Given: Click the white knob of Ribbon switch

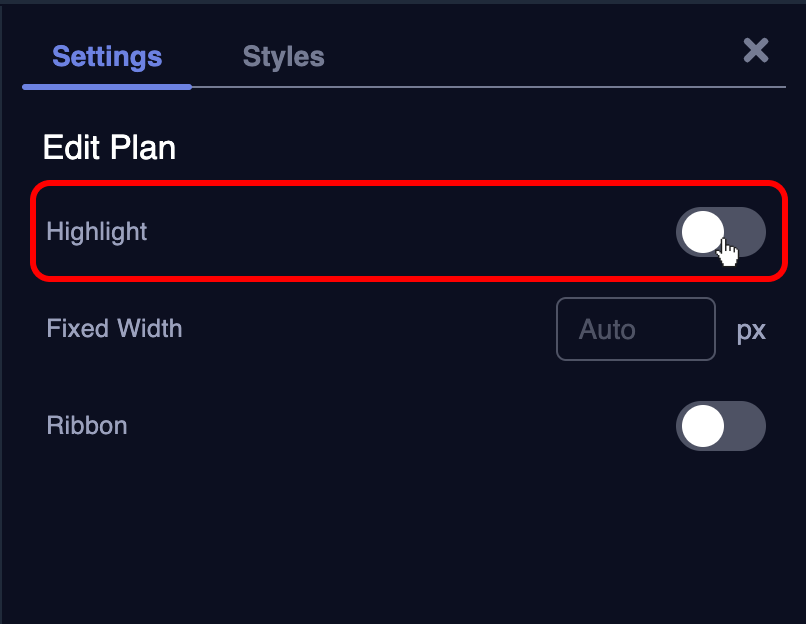Looking at the screenshot, I should click(x=702, y=427).
